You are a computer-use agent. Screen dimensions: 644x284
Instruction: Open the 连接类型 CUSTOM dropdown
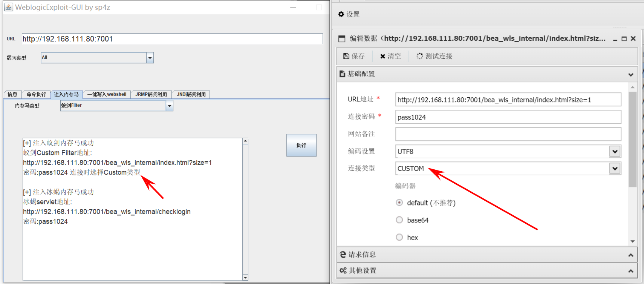615,169
